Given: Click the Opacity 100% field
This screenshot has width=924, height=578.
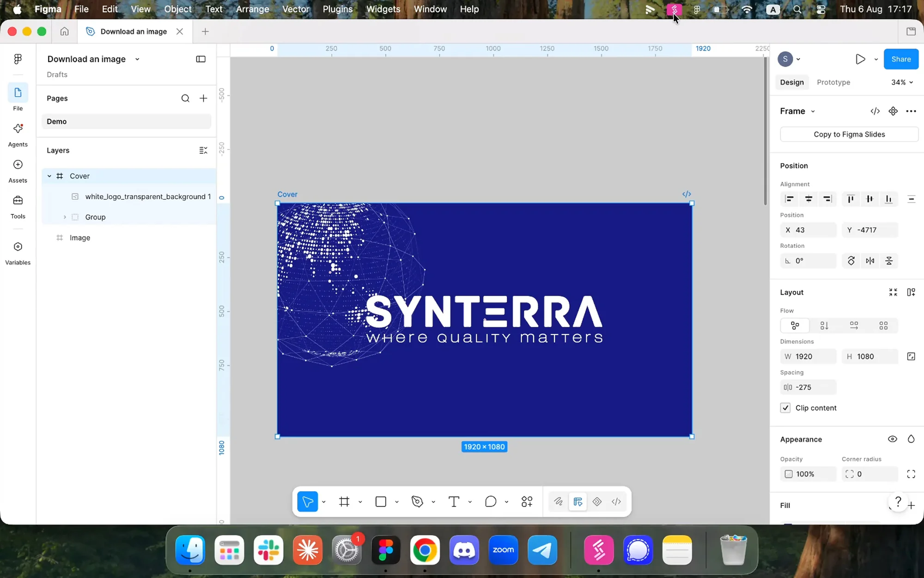Looking at the screenshot, I should [x=808, y=474].
